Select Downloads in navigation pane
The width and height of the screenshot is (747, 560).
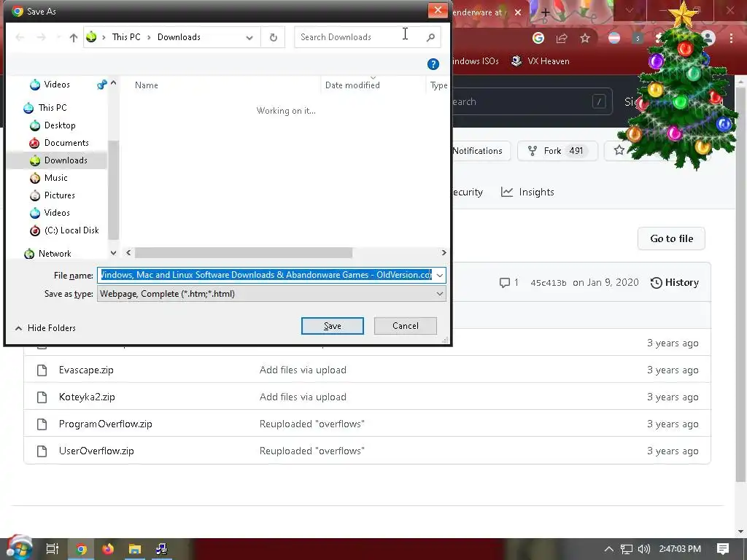65,160
